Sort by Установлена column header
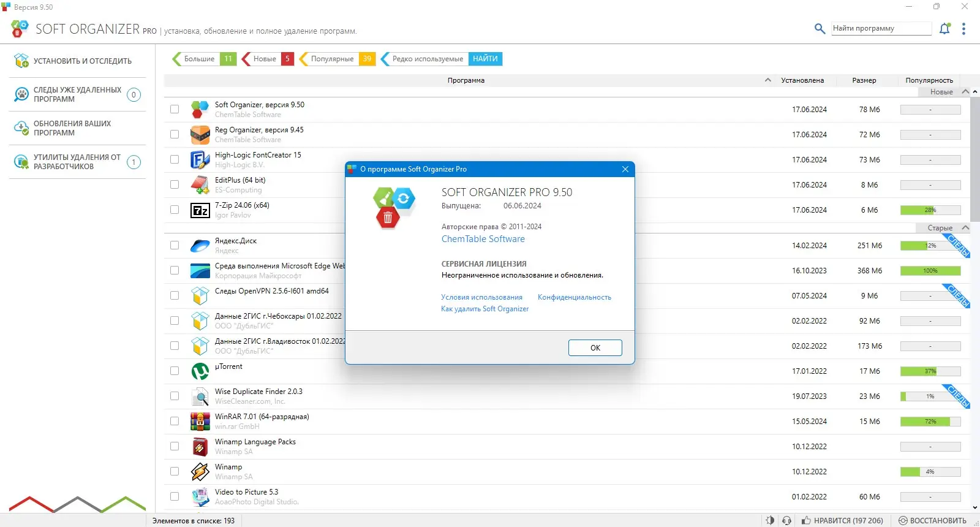 tap(802, 80)
